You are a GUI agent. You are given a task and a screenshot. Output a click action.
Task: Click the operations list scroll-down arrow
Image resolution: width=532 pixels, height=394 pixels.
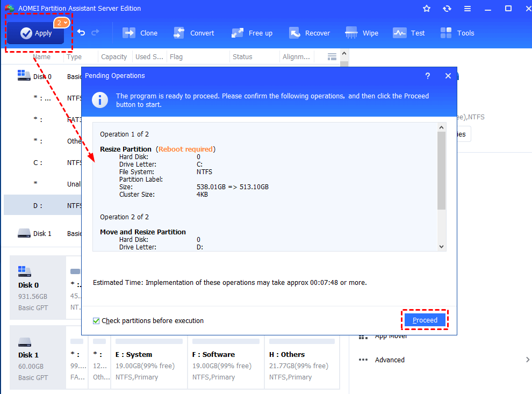pyautogui.click(x=441, y=247)
